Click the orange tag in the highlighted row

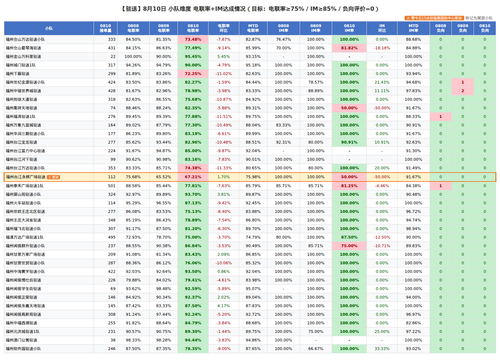[53, 177]
